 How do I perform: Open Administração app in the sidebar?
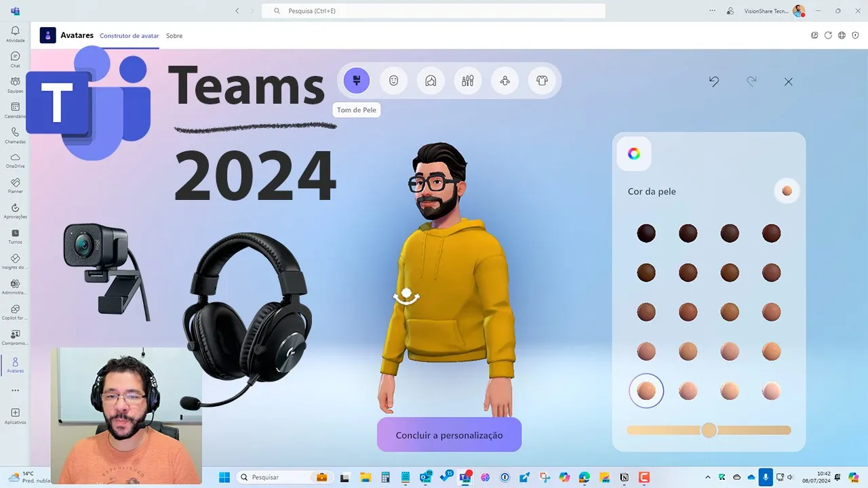coord(15,287)
